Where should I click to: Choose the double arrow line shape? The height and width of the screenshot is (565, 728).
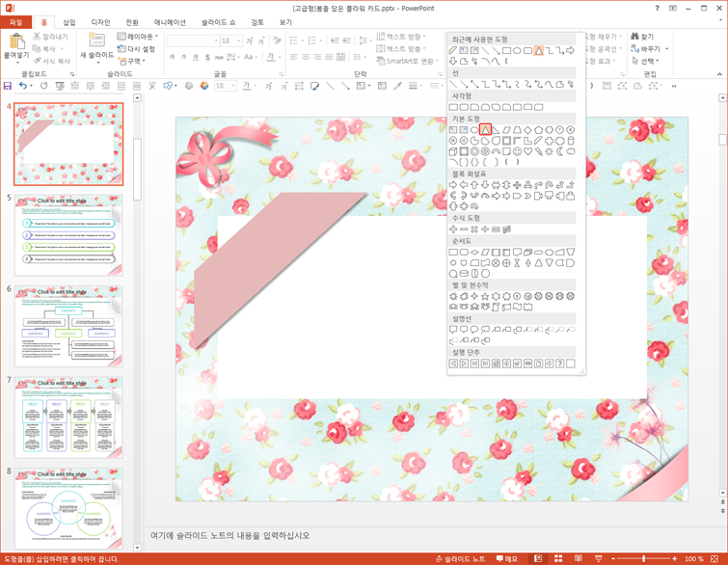pos(474,84)
